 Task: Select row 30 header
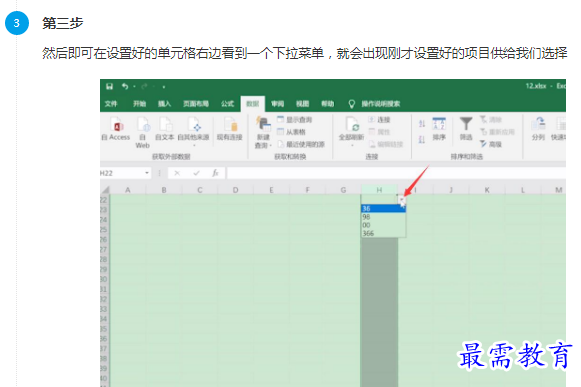pyautogui.click(x=104, y=279)
